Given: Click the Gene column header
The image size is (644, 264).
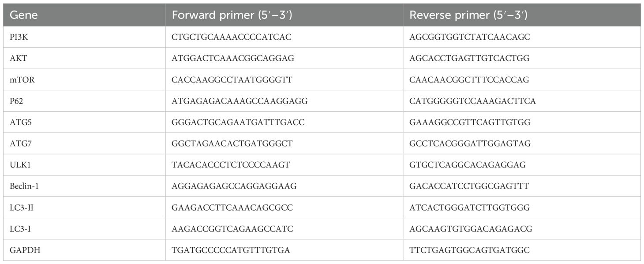Looking at the screenshot, I should coord(24,15).
